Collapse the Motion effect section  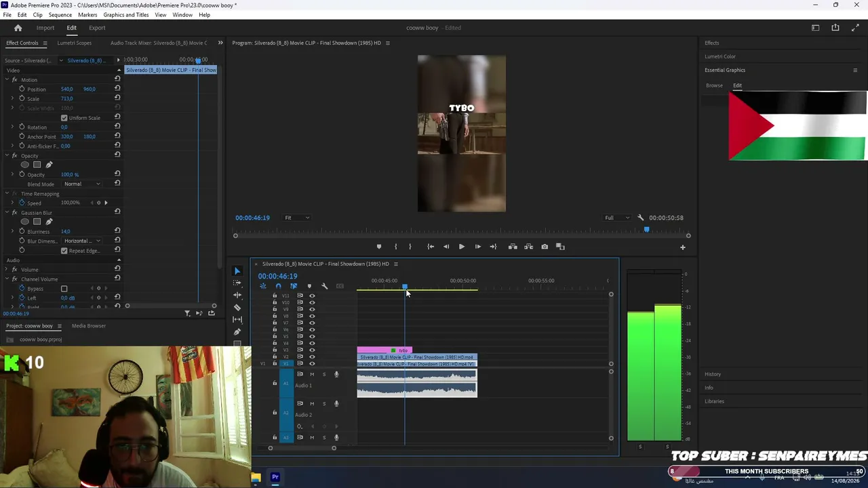coord(7,80)
